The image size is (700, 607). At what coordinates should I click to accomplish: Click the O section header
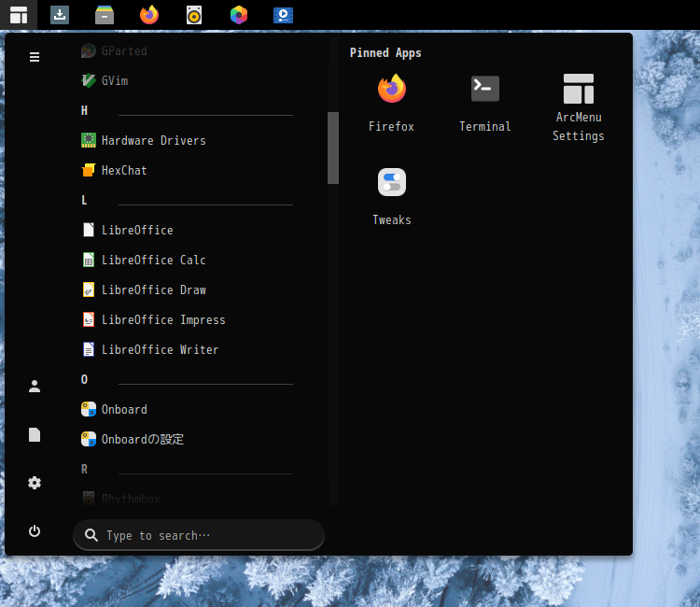[x=84, y=380]
